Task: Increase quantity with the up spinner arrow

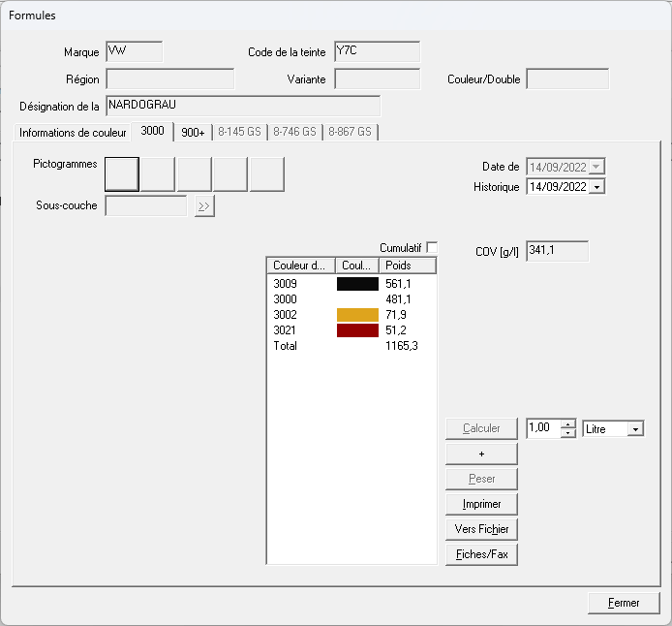Action: (x=567, y=423)
